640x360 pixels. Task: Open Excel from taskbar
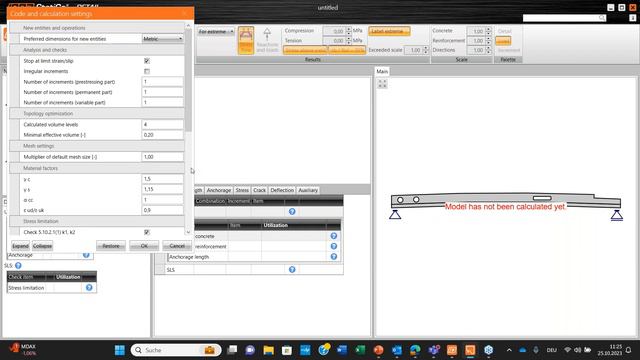point(360,350)
